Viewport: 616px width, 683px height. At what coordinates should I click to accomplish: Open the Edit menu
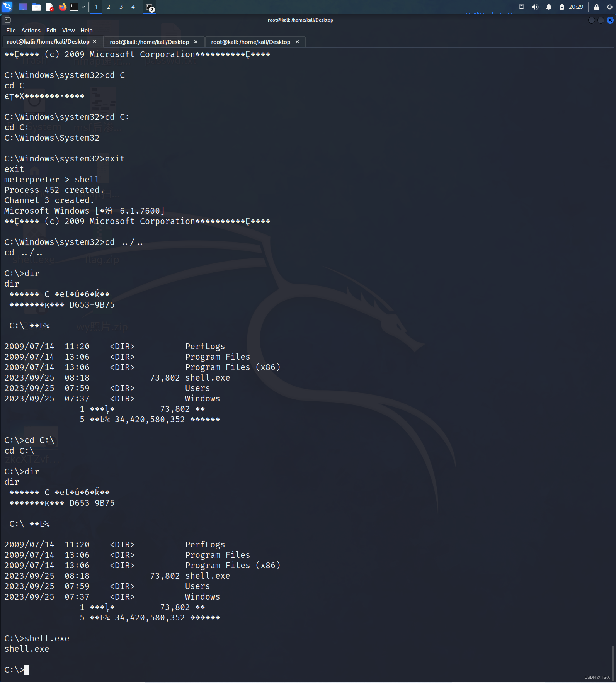tap(51, 31)
